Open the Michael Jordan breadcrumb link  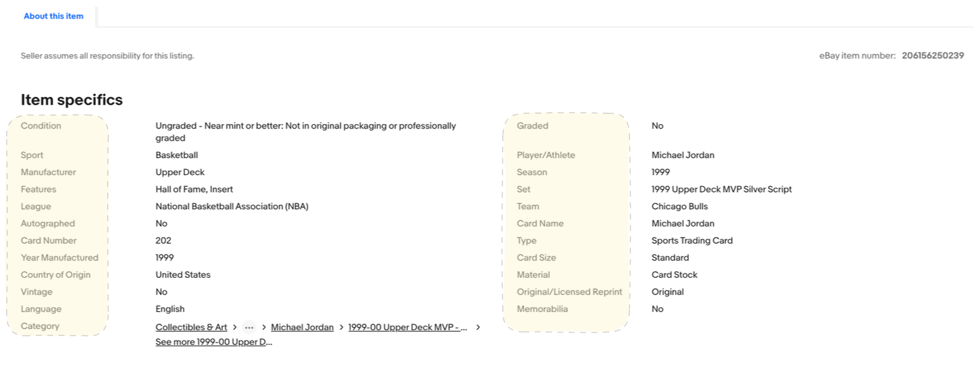click(x=302, y=327)
